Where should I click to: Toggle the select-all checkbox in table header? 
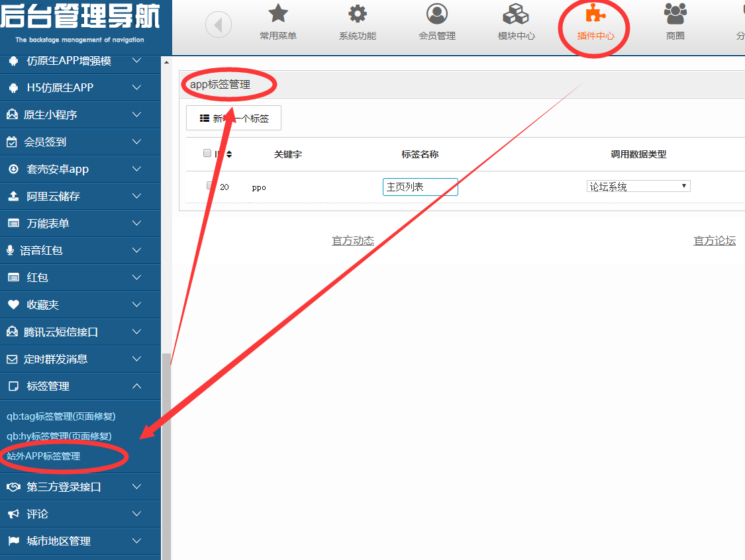pyautogui.click(x=207, y=154)
